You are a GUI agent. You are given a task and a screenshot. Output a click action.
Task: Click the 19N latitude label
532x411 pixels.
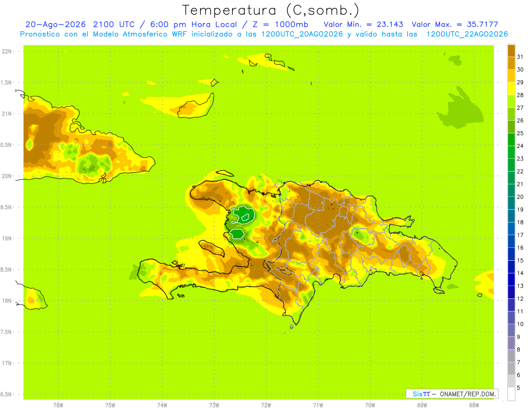[8, 239]
